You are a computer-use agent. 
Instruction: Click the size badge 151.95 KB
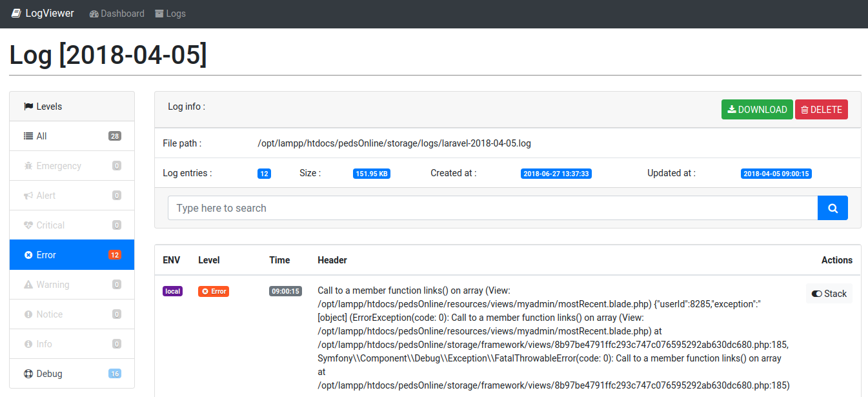pyautogui.click(x=372, y=174)
